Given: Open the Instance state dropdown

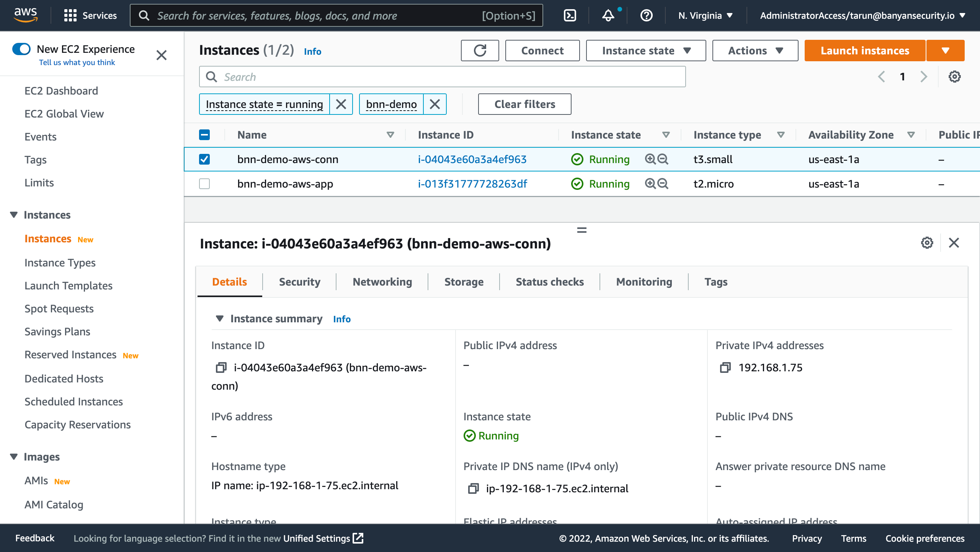Looking at the screenshot, I should (645, 51).
